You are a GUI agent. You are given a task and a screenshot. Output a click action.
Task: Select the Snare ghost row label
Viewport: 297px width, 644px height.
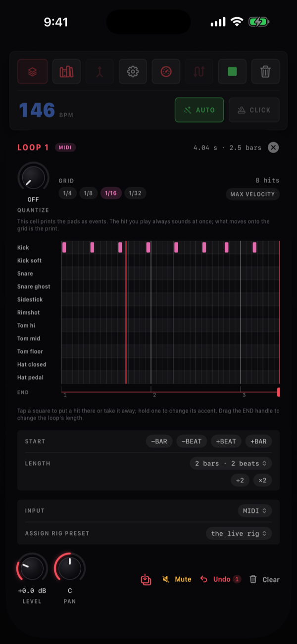pos(34,287)
